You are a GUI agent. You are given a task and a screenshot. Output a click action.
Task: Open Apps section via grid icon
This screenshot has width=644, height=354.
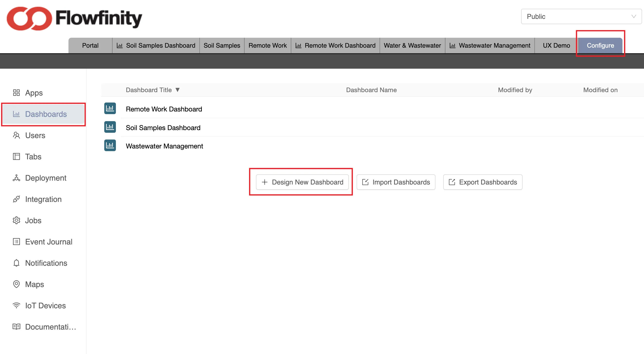point(16,93)
